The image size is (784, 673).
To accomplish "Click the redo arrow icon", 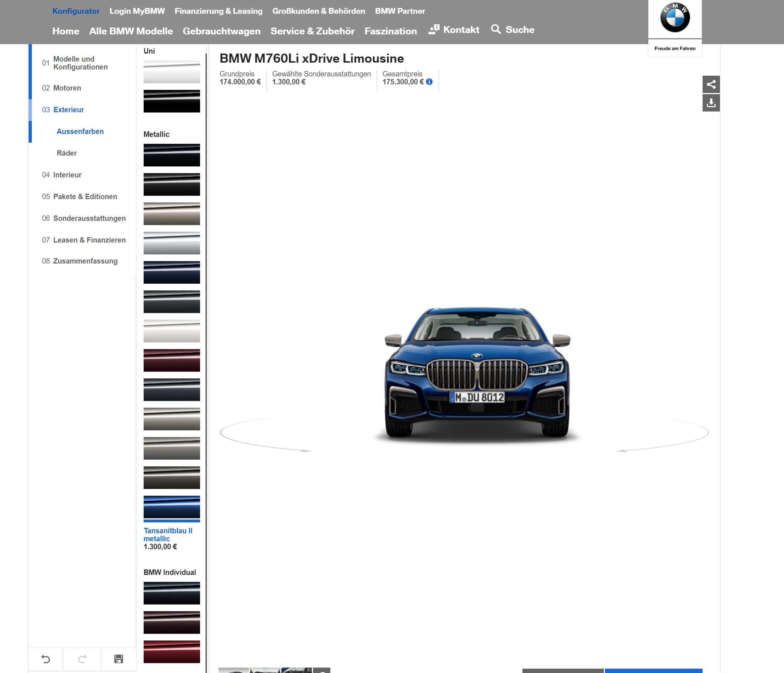I will 82,659.
